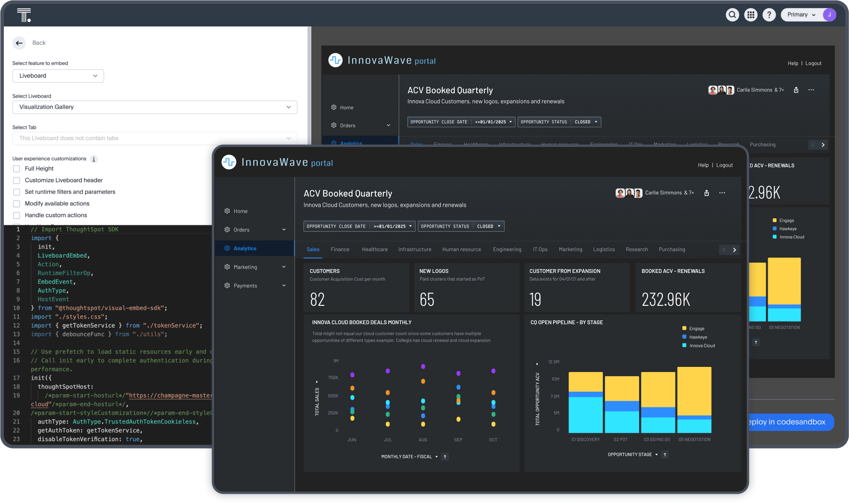Viewport: 849px width, 504px height.
Task: Click tab scroll right arrow in front portal
Action: pos(734,250)
